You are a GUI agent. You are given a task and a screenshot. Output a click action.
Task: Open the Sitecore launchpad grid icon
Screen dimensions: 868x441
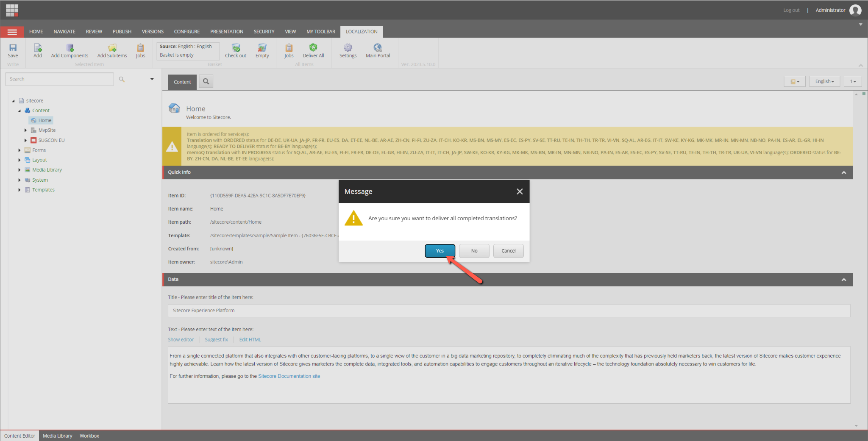click(12, 10)
